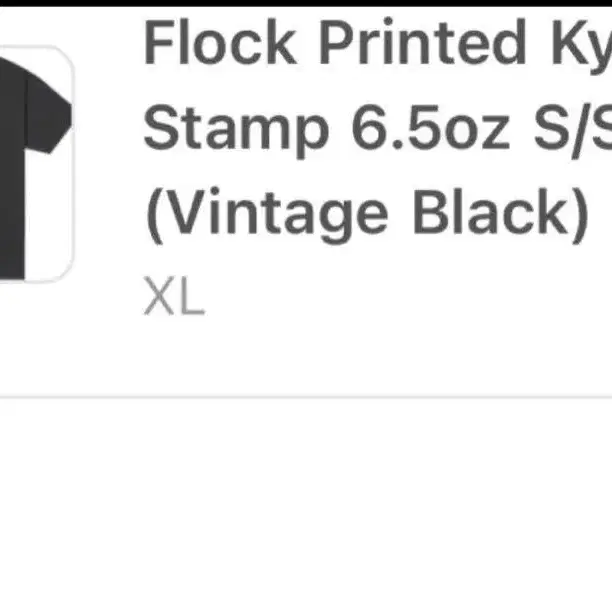Screen dimensions: 612x612
Task: Click the rounded border of product thumbnail
Action: point(73,163)
